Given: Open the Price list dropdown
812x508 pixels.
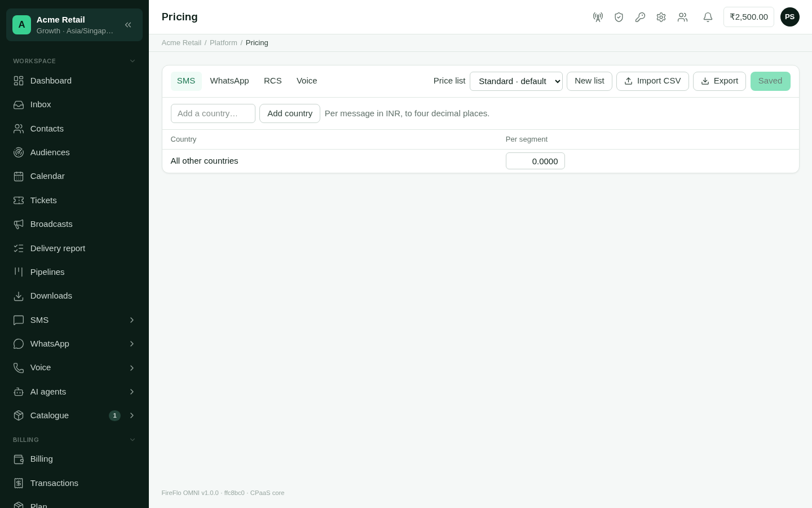Looking at the screenshot, I should click(516, 81).
